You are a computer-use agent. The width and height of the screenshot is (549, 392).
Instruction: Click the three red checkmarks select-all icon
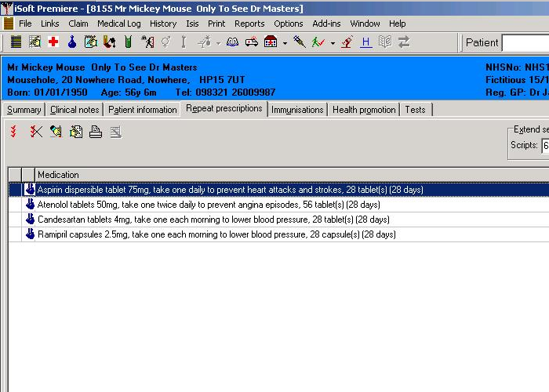pos(13,132)
